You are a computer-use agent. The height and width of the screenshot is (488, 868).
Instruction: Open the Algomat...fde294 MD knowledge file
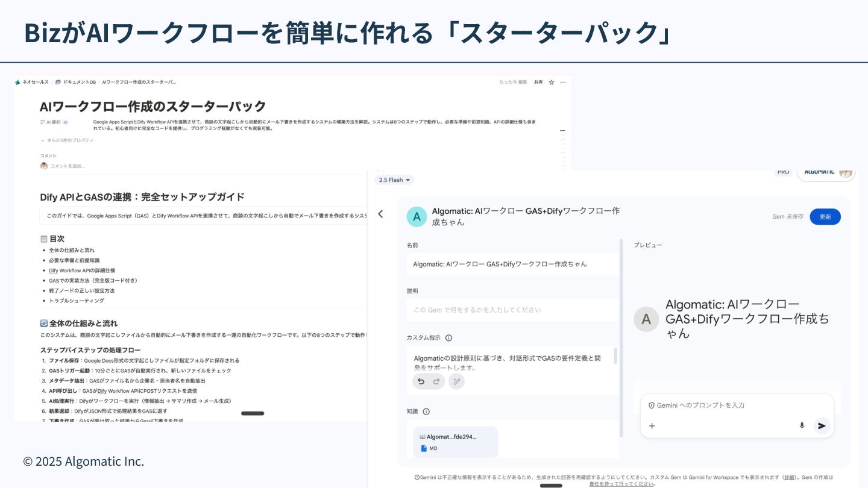(x=456, y=442)
